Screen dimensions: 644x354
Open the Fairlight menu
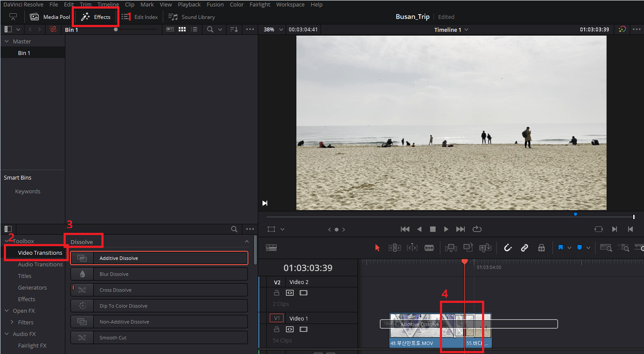coord(260,5)
